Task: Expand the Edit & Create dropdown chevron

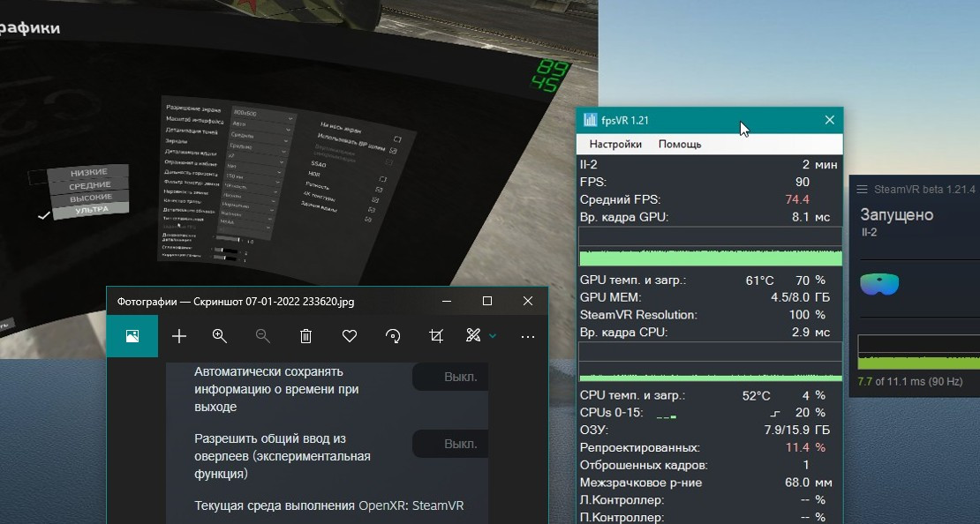Action: [x=493, y=336]
